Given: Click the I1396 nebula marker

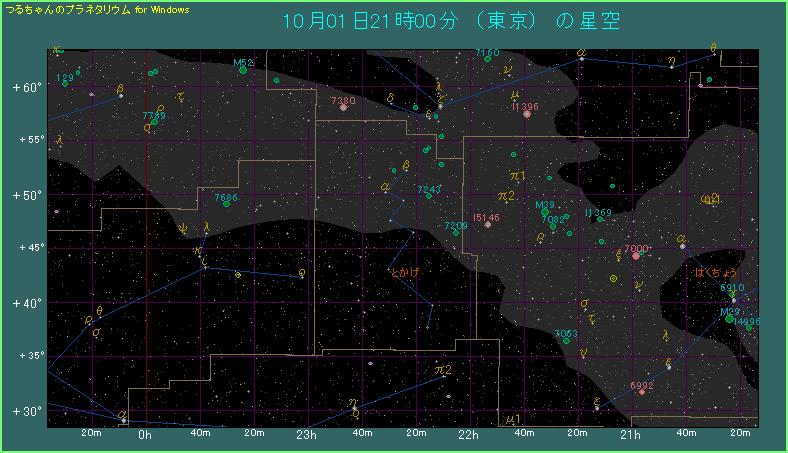Looking at the screenshot, I should (526, 114).
